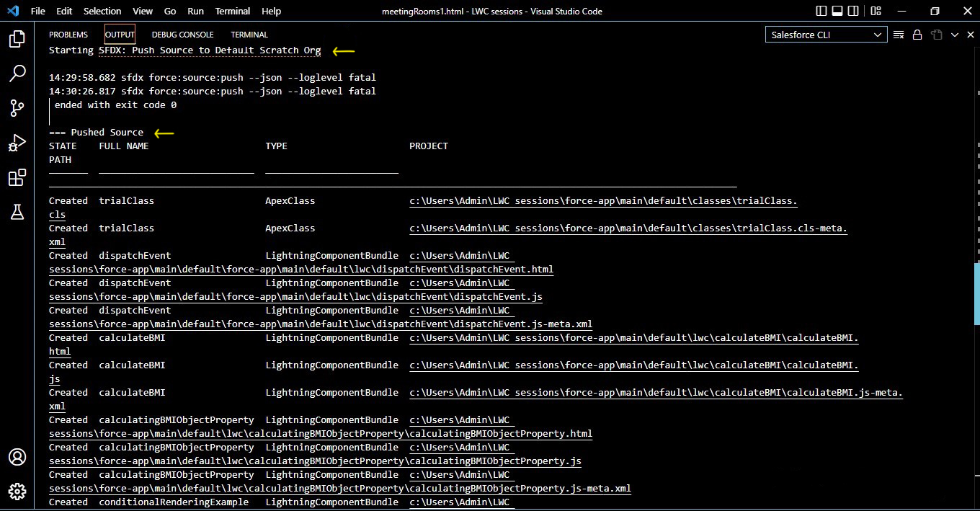Image resolution: width=980 pixels, height=511 pixels.
Task: Open the dispatchEvent.js-meta.xml path link
Action: tap(321, 324)
